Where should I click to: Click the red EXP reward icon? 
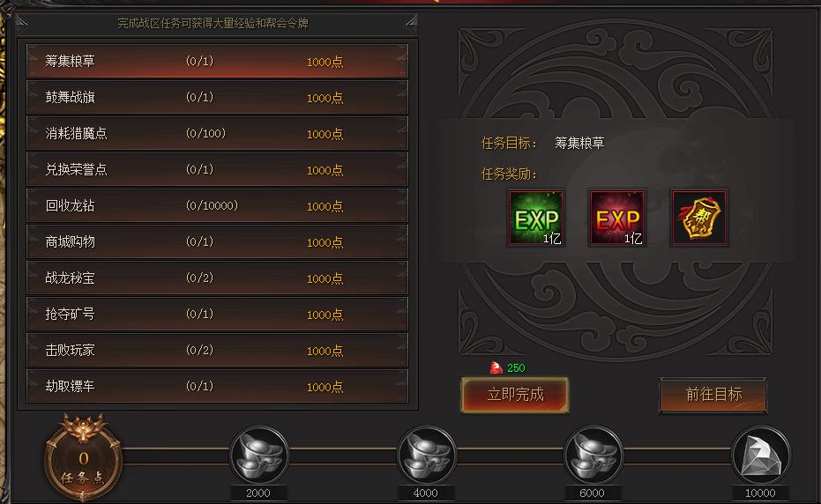(x=617, y=218)
